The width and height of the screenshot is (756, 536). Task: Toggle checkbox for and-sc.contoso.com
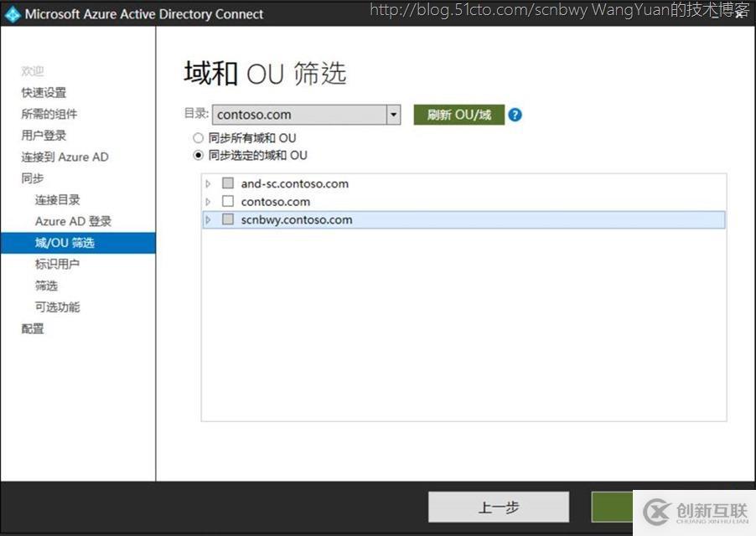point(228,183)
